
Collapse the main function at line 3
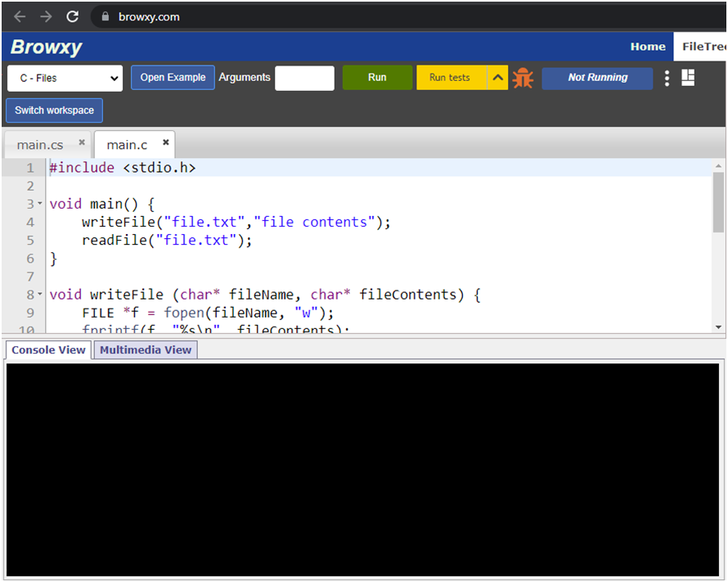pyautogui.click(x=39, y=204)
